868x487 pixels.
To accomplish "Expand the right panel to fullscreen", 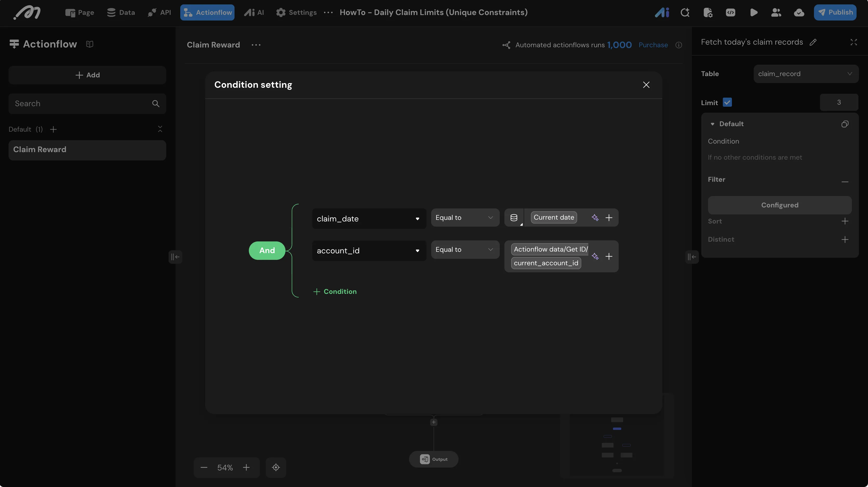I will 853,42.
